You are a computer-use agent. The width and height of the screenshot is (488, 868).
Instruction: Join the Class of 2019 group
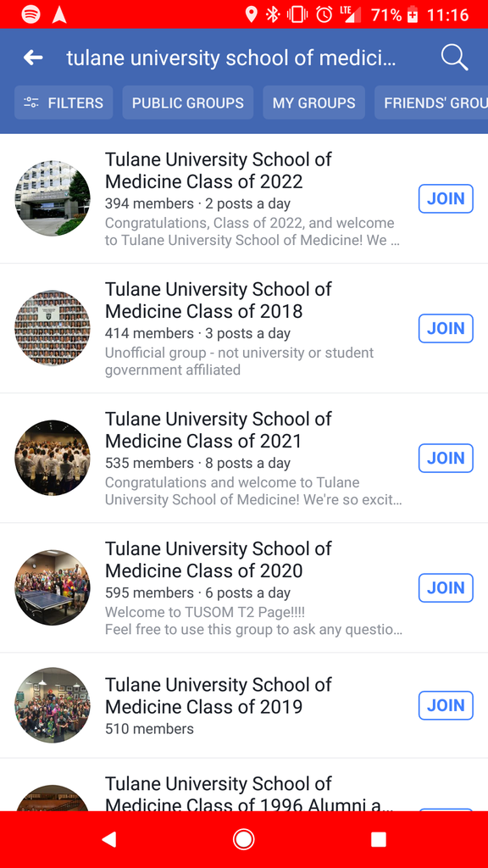pos(446,705)
